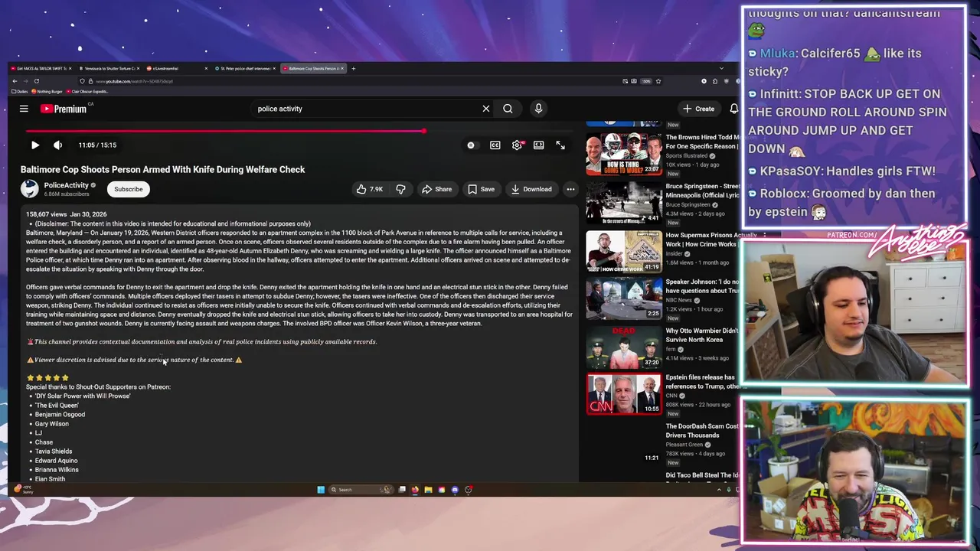This screenshot has height=551, width=980.
Task: Click the Windows taskbar Search box
Action: tap(361, 490)
